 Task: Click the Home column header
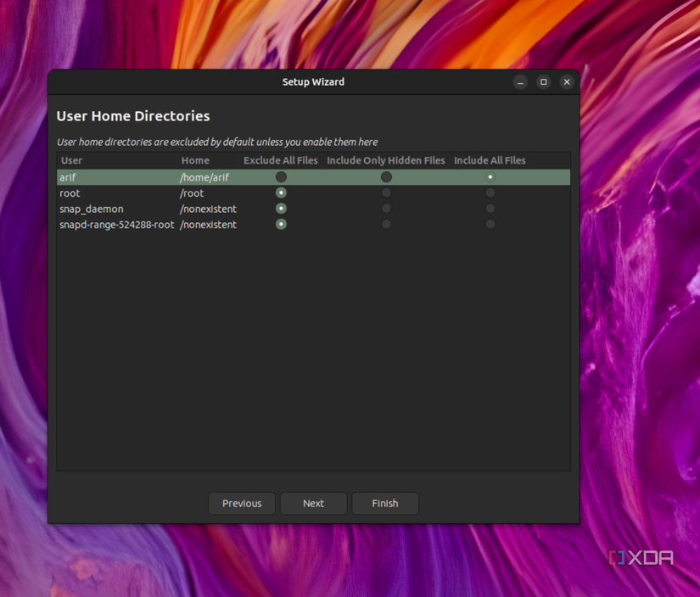pyautogui.click(x=195, y=160)
